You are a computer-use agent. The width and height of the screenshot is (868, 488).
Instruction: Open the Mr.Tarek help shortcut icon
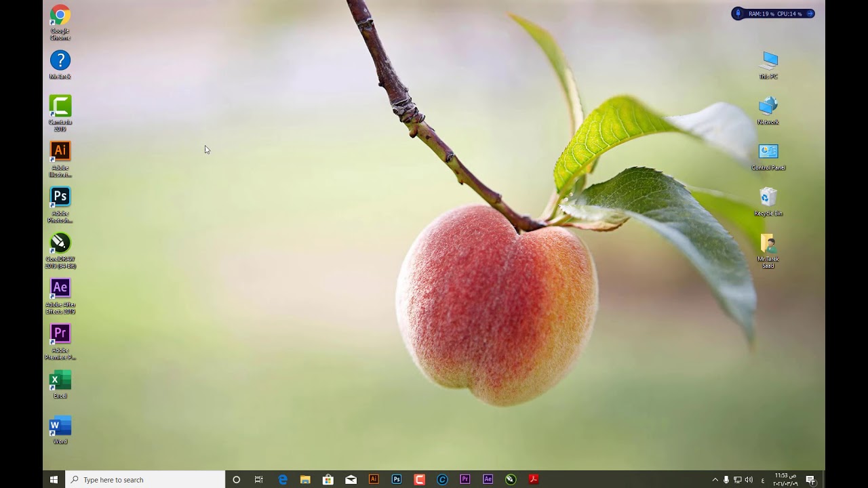tap(60, 64)
